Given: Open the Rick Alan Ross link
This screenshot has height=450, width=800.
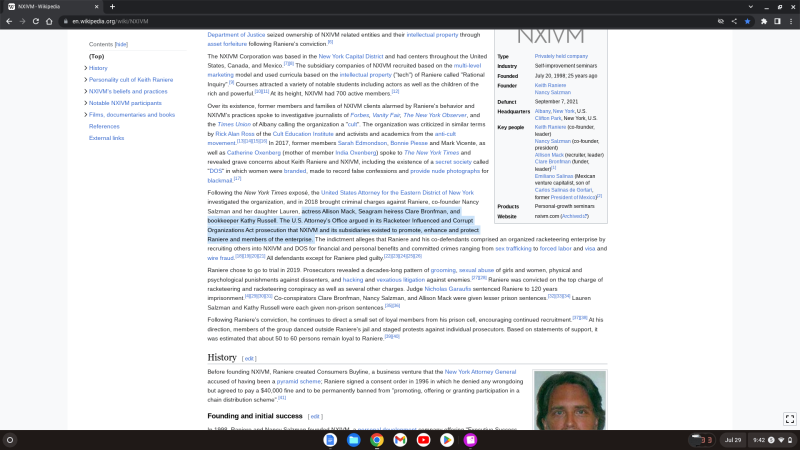Looking at the screenshot, I should point(235,134).
